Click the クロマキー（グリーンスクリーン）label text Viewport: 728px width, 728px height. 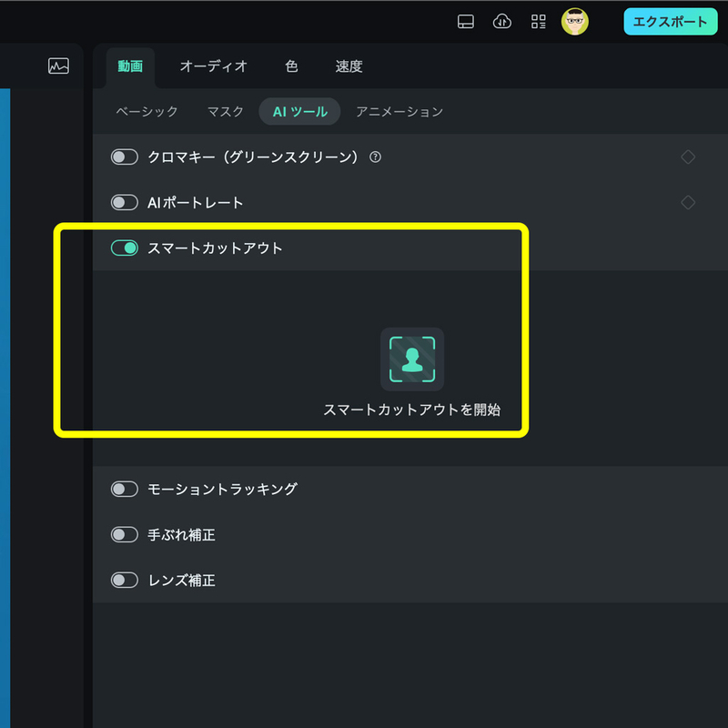[253, 157]
